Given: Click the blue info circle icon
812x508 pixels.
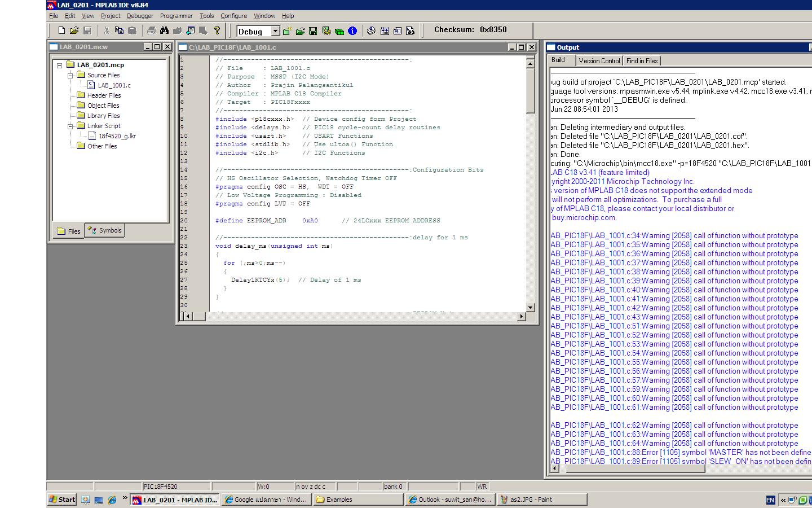Looking at the screenshot, I should (352, 31).
